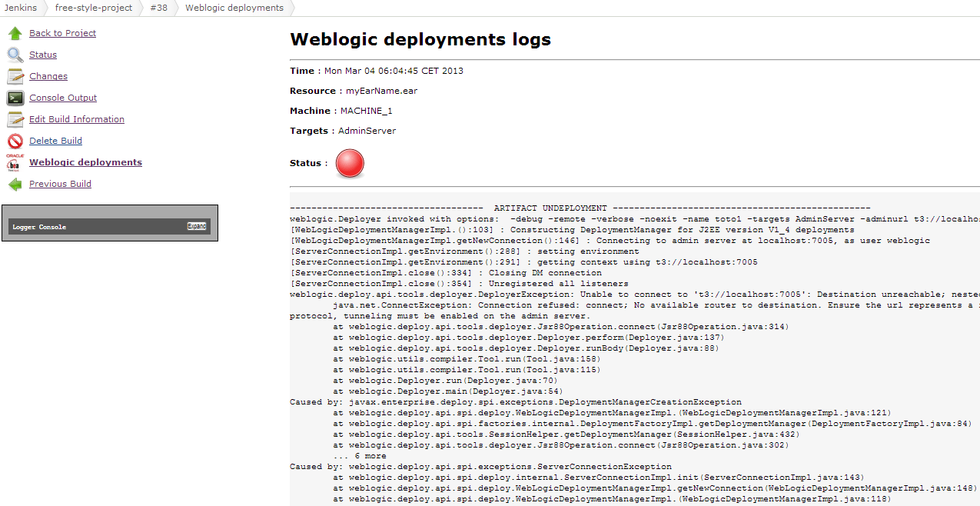Click the Changes notepad icon
The image size is (980, 506).
[14, 75]
